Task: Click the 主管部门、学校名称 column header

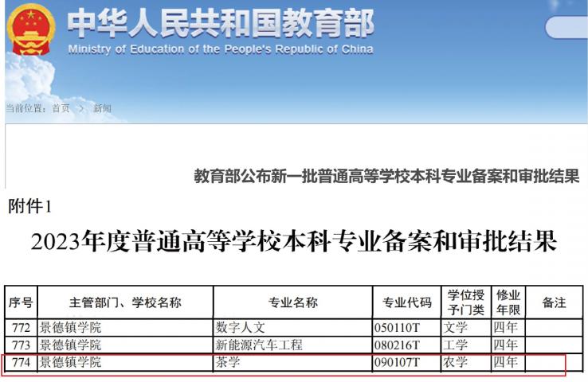Action: (x=125, y=302)
